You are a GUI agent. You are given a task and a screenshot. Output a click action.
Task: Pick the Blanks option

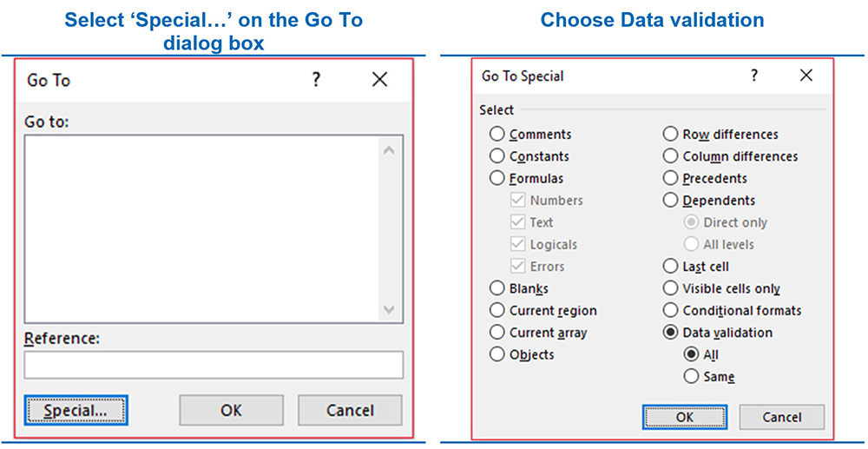(497, 288)
